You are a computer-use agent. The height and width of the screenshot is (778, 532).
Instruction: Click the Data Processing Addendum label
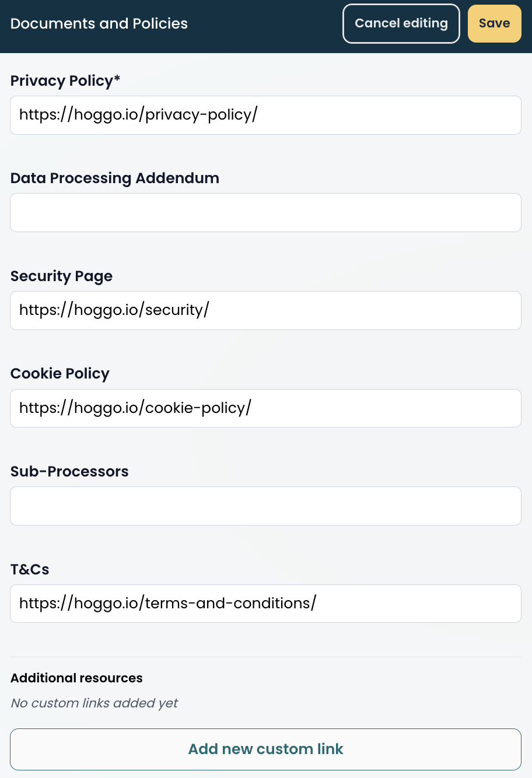click(114, 178)
